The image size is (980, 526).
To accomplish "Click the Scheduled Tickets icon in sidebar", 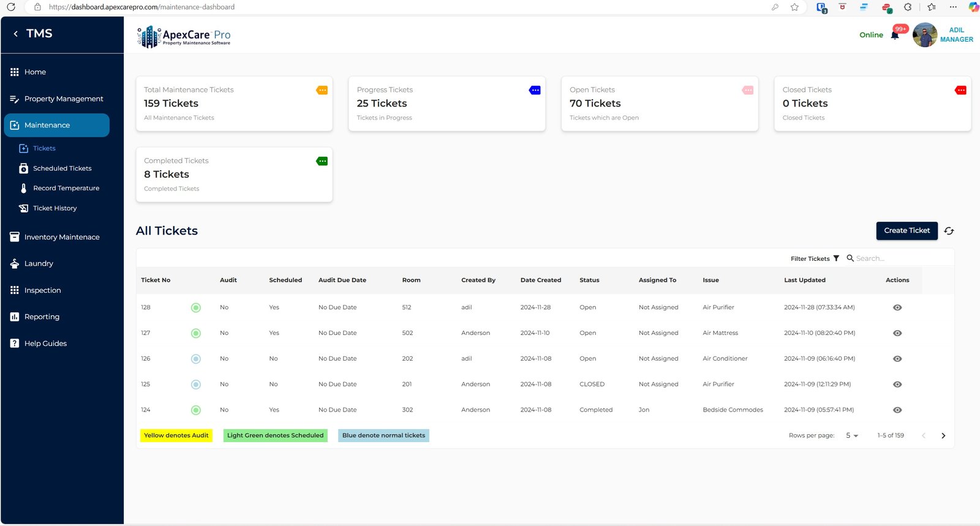I will pyautogui.click(x=23, y=168).
